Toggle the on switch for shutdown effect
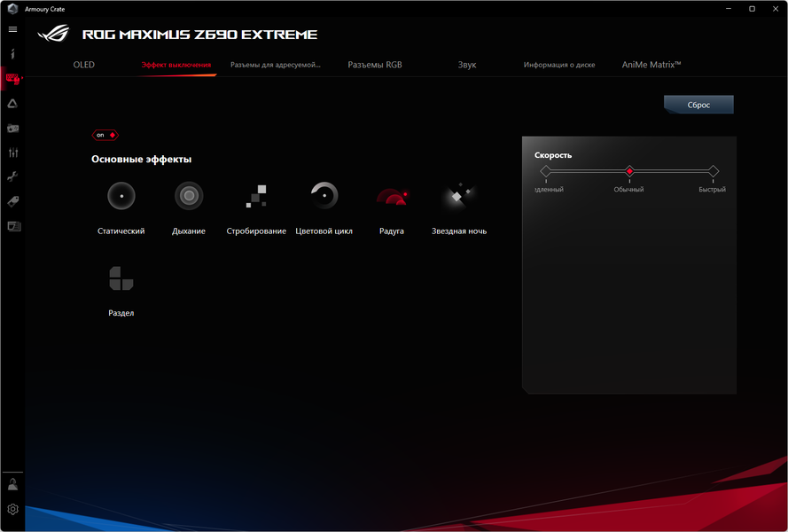The height and width of the screenshot is (532, 788). pos(105,135)
